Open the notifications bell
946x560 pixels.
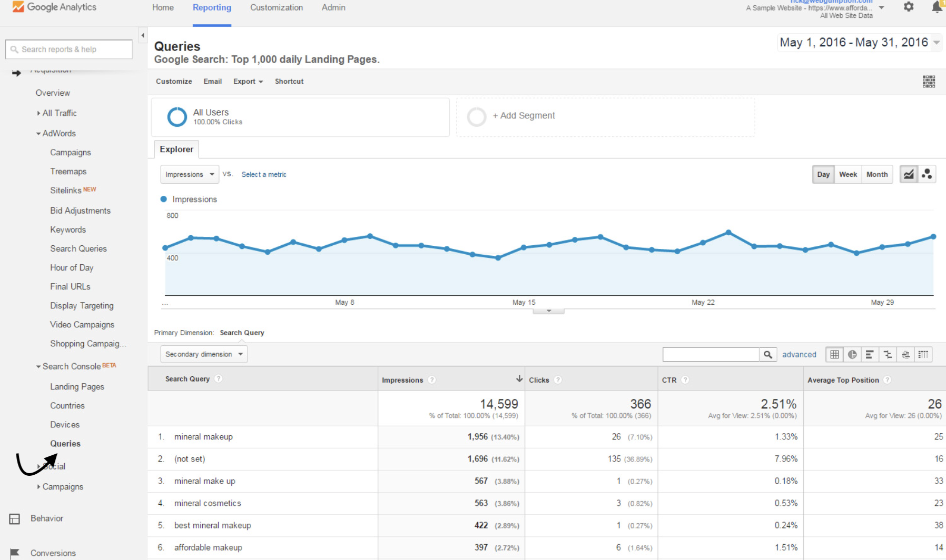(938, 7)
